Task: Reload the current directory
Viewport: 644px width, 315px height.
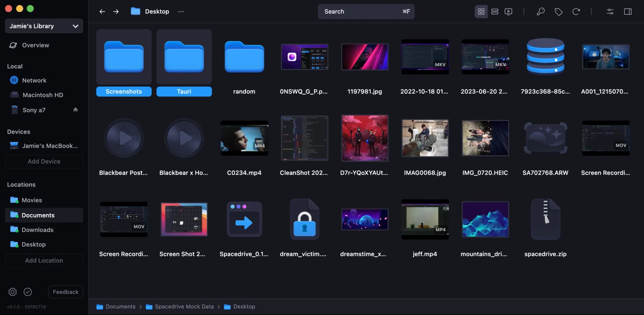Action: coord(577,11)
